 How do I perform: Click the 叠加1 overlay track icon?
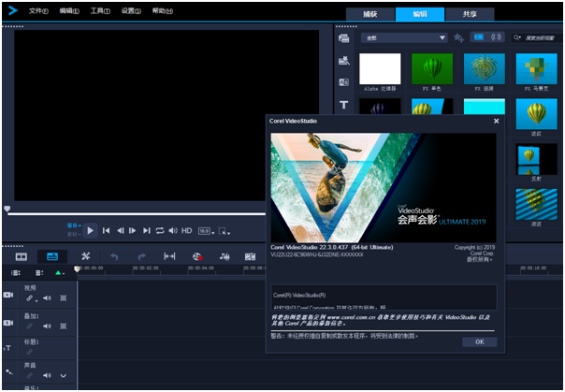pos(7,323)
